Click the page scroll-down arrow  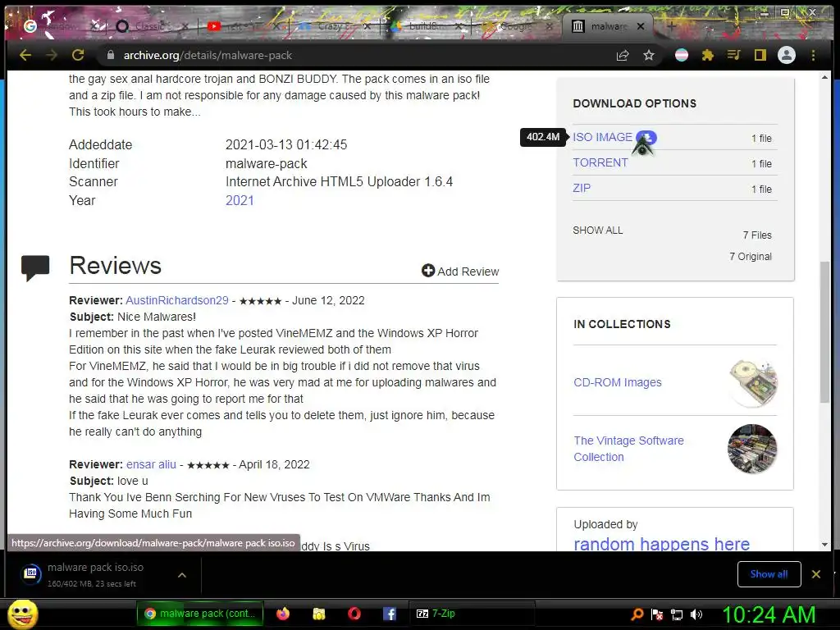pos(824,545)
